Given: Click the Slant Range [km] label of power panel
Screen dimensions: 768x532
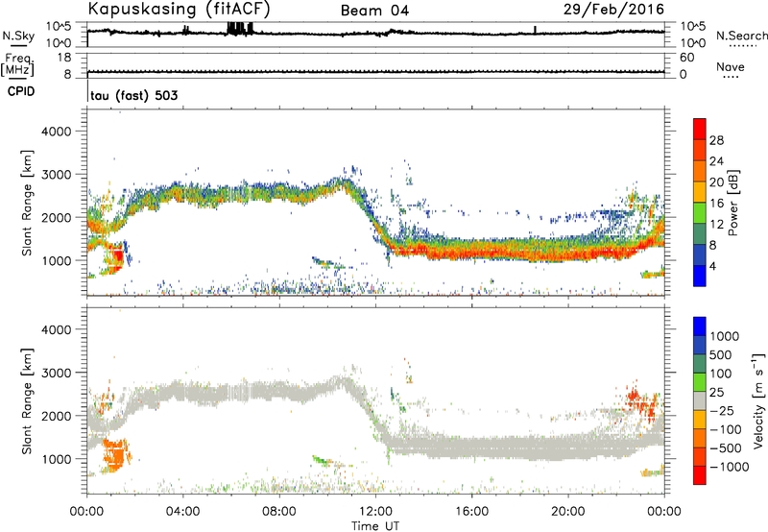Looking at the screenshot, I should click(27, 203).
